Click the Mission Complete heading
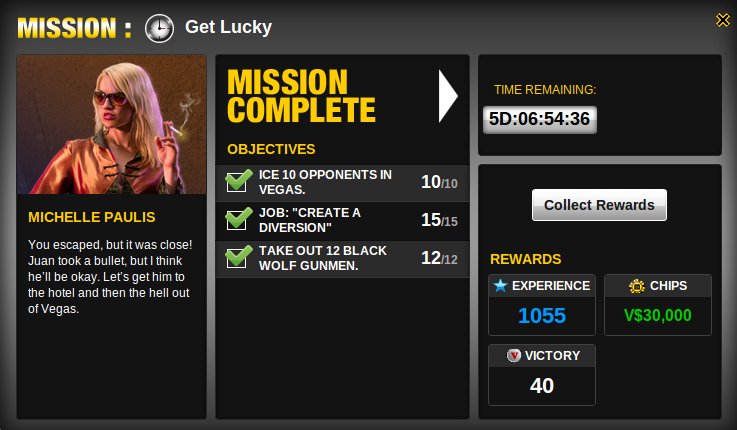This screenshot has height=430, width=737. (x=301, y=96)
